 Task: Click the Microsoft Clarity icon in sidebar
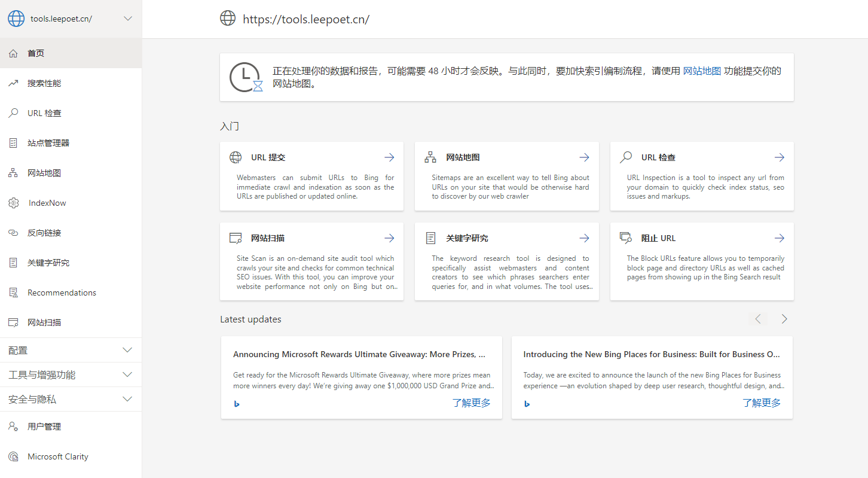click(13, 456)
